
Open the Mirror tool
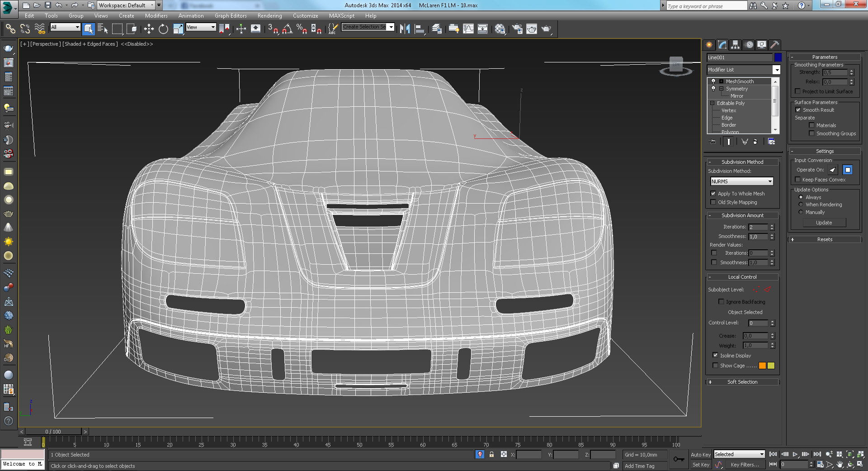tap(405, 29)
